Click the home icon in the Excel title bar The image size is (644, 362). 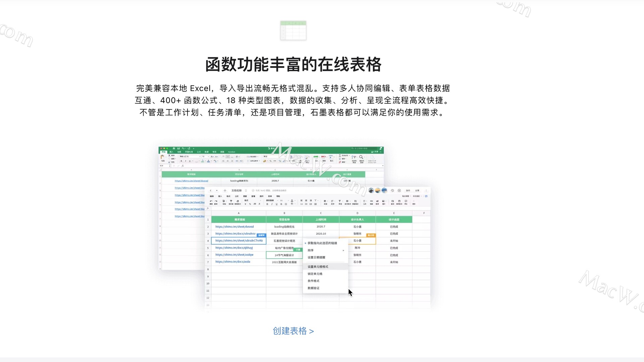tap(174, 148)
